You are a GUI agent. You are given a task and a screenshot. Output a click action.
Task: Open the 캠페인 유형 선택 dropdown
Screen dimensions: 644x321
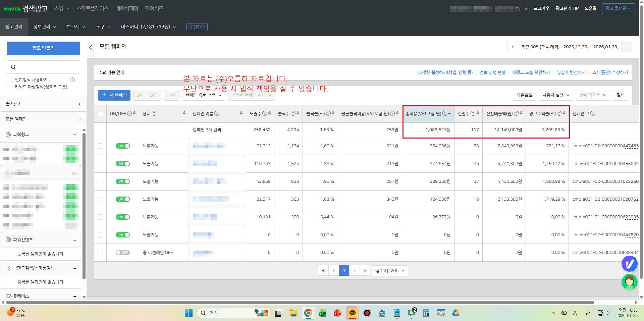(204, 95)
